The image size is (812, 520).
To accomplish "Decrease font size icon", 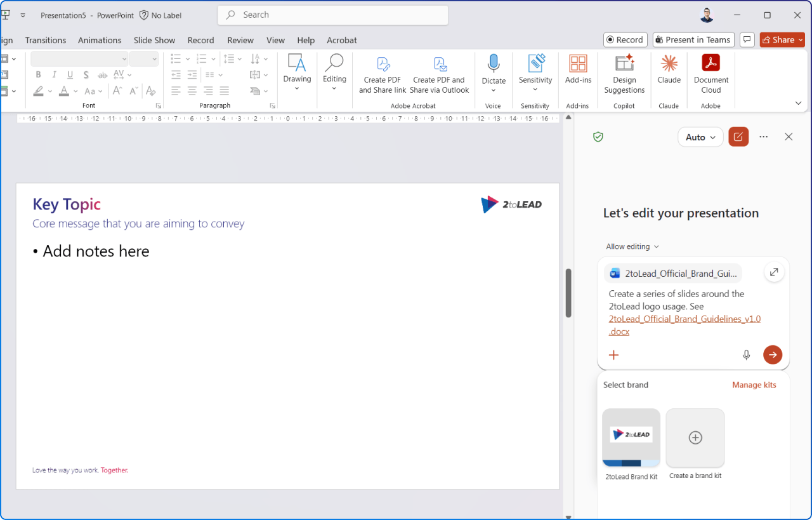I will coord(133,91).
